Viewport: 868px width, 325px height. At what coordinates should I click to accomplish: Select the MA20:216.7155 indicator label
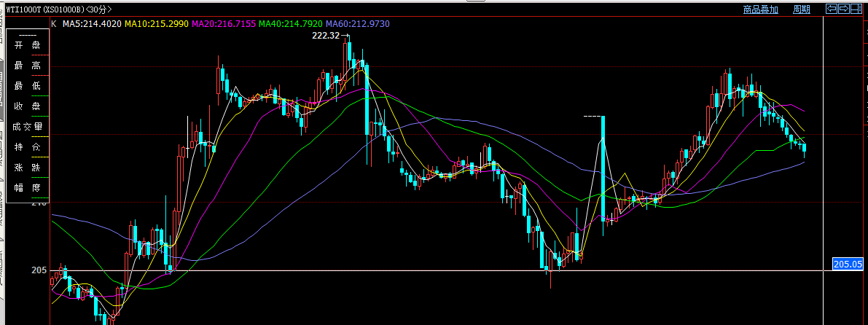(224, 24)
